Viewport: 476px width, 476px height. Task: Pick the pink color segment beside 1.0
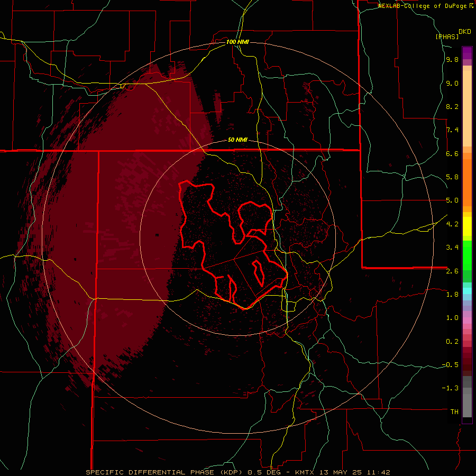pyautogui.click(x=467, y=321)
